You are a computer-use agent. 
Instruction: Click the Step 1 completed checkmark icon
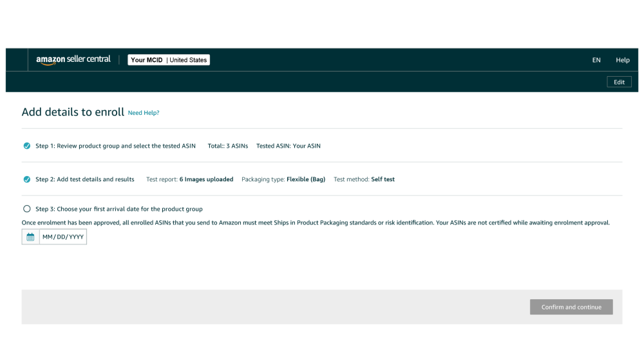pyautogui.click(x=26, y=146)
